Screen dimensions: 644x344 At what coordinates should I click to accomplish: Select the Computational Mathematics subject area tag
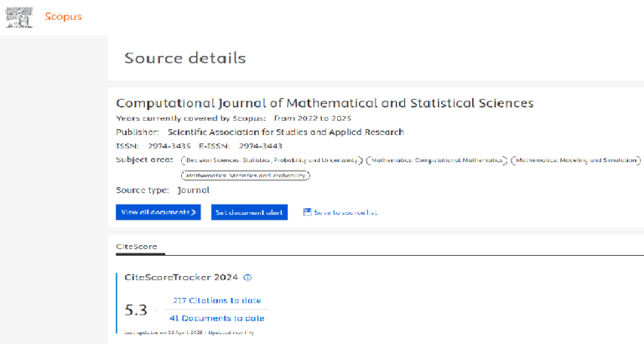438,159
